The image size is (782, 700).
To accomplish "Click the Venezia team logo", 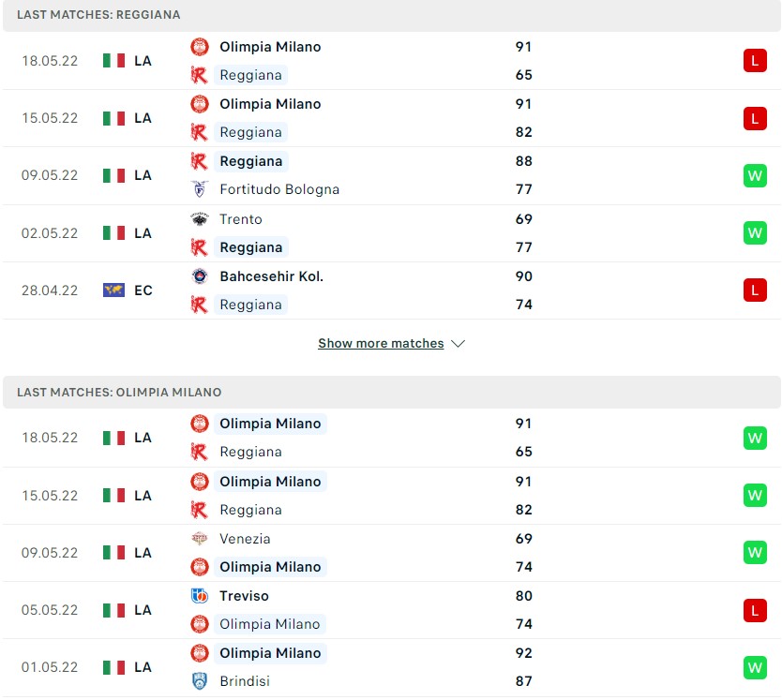I will [x=199, y=539].
